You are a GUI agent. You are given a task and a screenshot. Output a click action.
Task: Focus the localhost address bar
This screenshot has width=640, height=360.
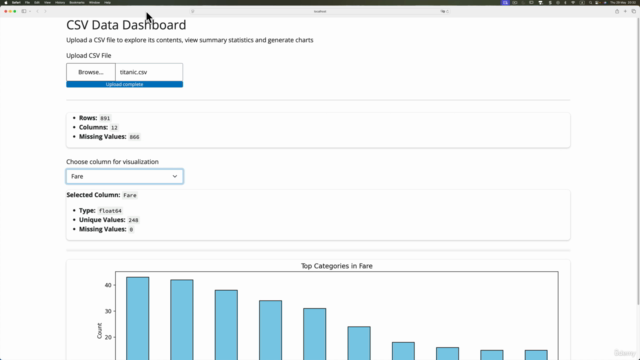[x=320, y=11]
